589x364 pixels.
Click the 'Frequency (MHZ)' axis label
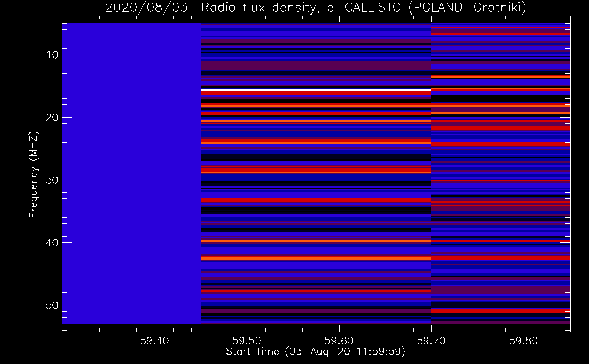click(33, 175)
